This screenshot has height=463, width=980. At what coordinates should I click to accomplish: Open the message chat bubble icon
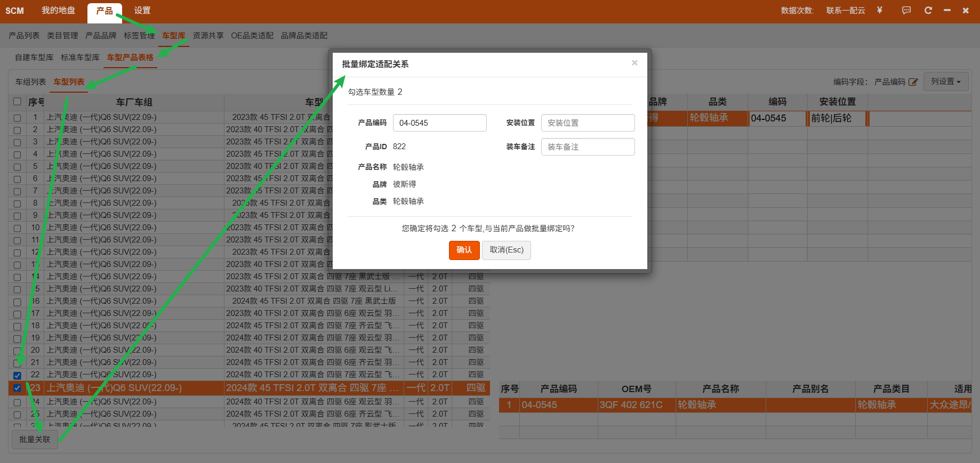906,10
